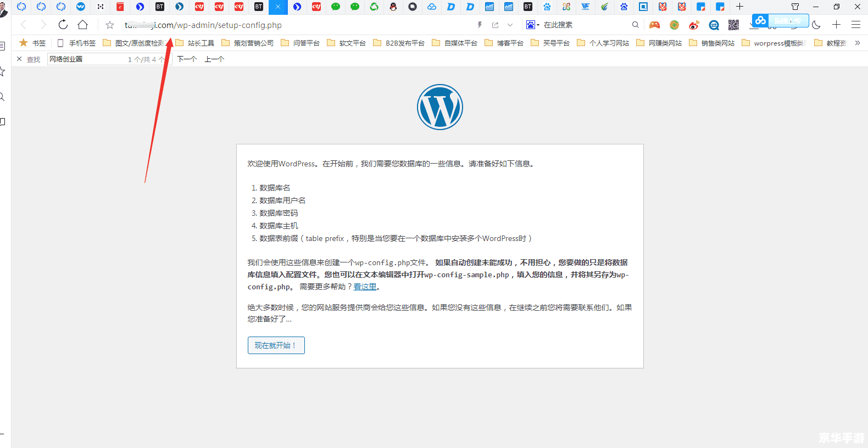Go forward with the forward arrow
The width and height of the screenshot is (868, 448).
pos(43,25)
